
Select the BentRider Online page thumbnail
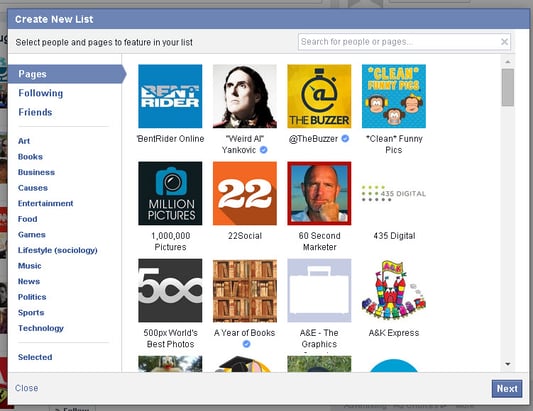[170, 96]
